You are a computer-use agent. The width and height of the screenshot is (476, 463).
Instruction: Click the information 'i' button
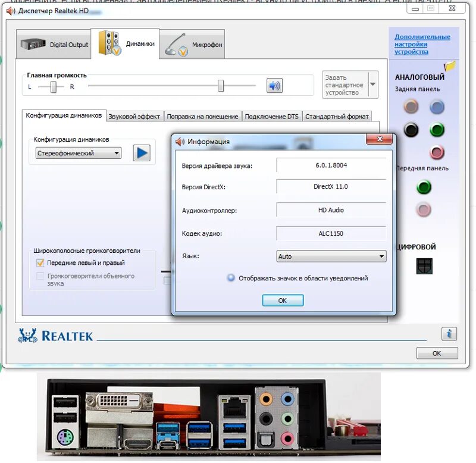coord(449,334)
